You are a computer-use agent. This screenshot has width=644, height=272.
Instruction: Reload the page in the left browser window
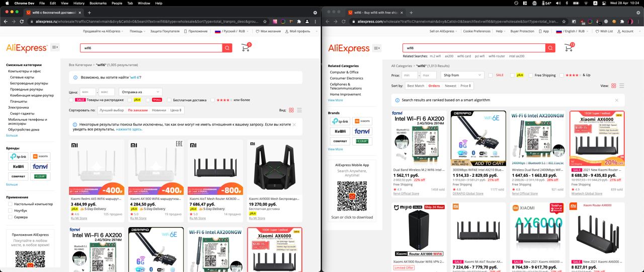[22, 22]
